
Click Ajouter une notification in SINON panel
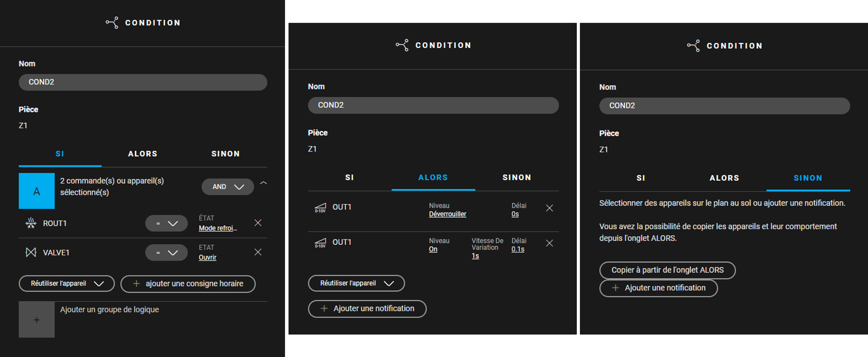658,288
